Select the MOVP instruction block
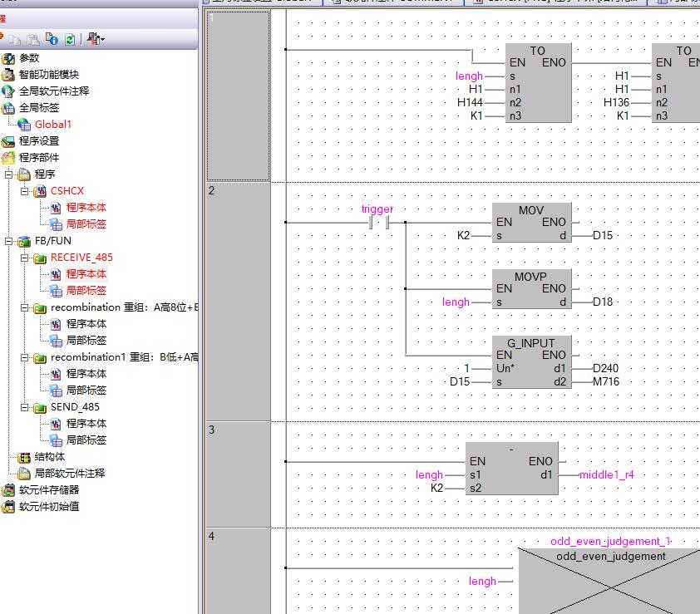 click(531, 289)
